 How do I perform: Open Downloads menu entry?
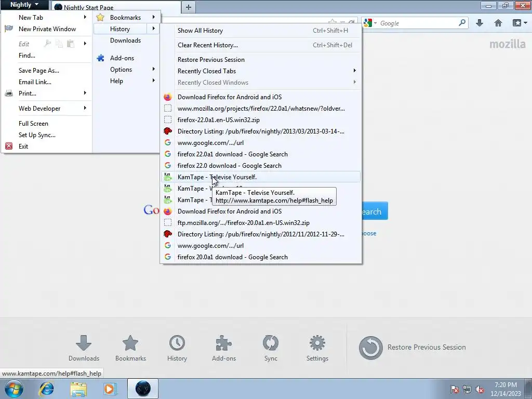pos(126,41)
